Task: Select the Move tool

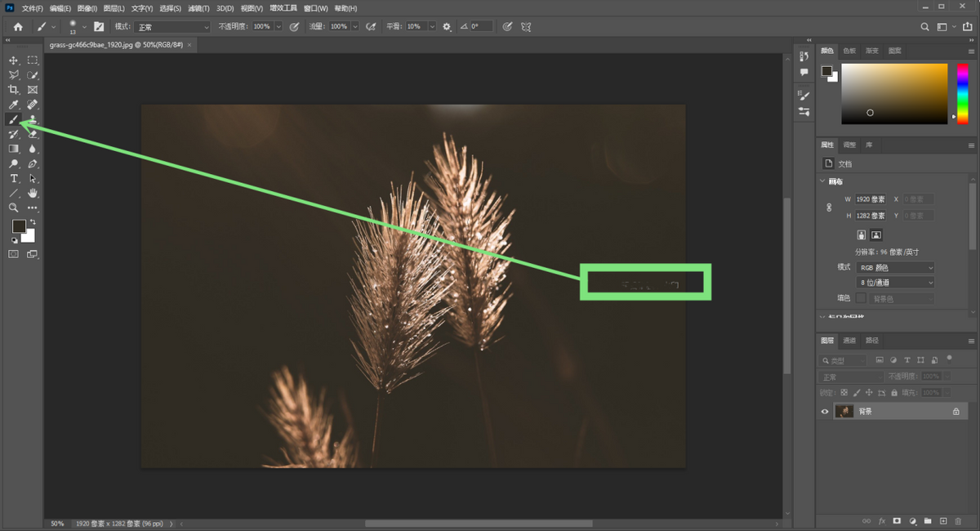Action: click(14, 60)
